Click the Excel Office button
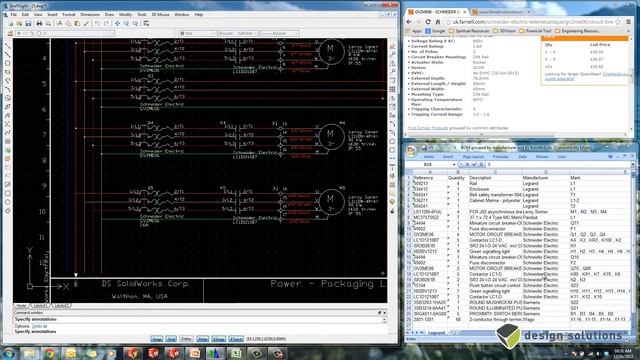Screen dimensions: 640x360 click(411, 151)
